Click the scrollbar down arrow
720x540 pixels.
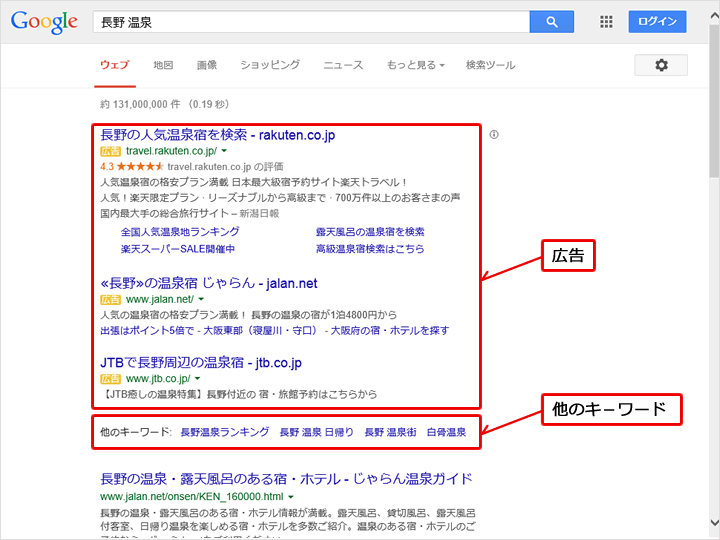tap(714, 522)
